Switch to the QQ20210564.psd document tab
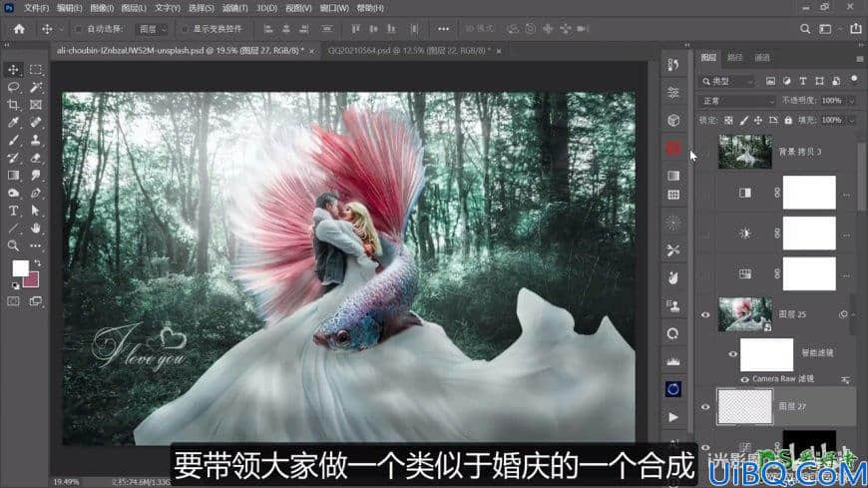Viewport: 868px width, 488px height. 410,51
